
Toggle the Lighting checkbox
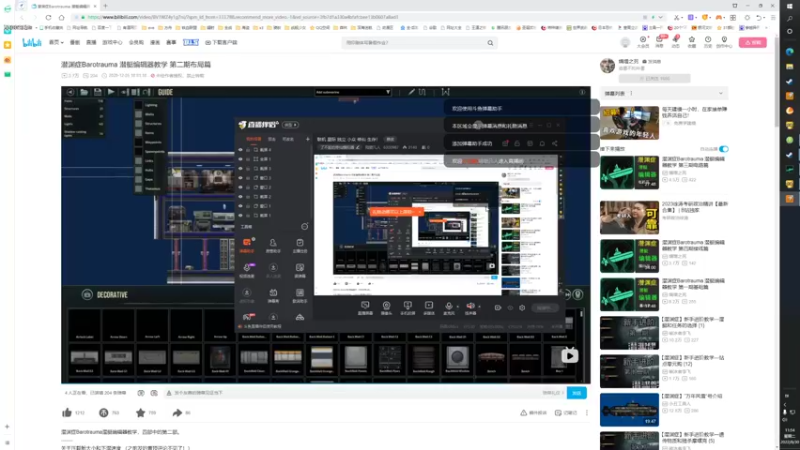pos(138,105)
